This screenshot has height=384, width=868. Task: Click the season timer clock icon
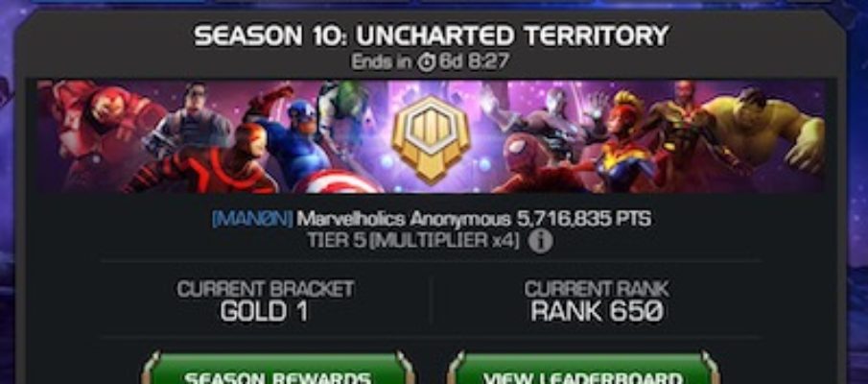coord(427,62)
